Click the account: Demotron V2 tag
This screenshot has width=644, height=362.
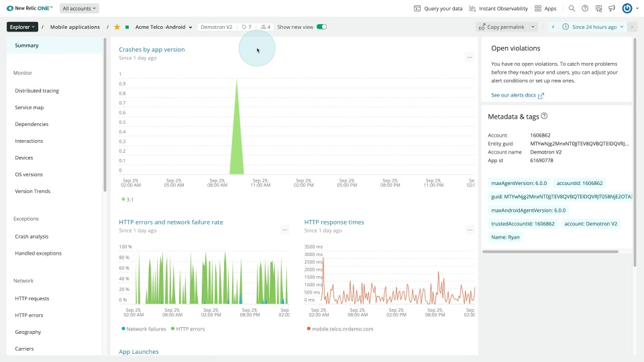click(x=590, y=224)
